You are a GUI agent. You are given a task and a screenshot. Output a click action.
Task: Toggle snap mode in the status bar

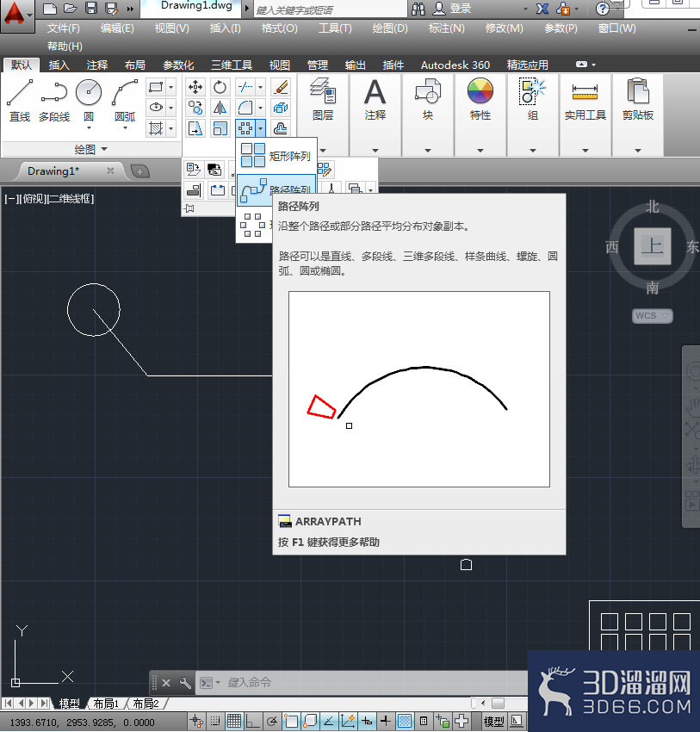coord(215,722)
